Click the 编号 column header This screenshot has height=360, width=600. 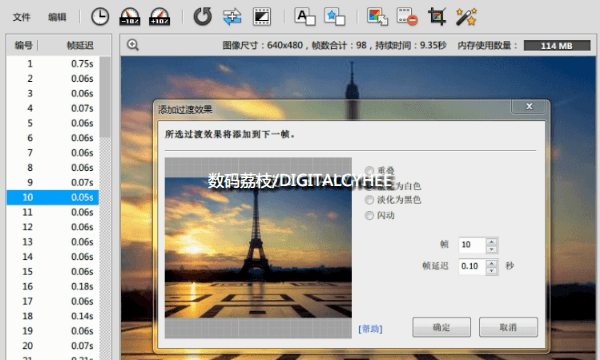(23, 46)
